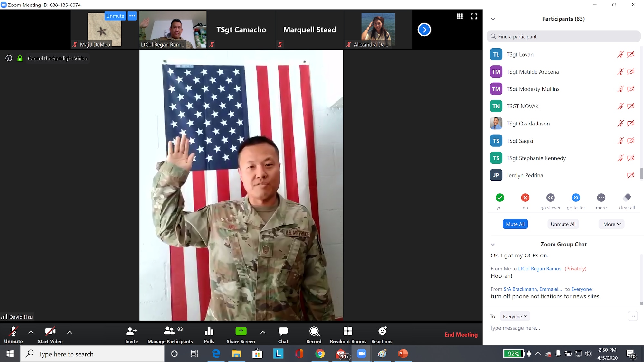Expand the Zoom Group Chat section

tap(492, 244)
